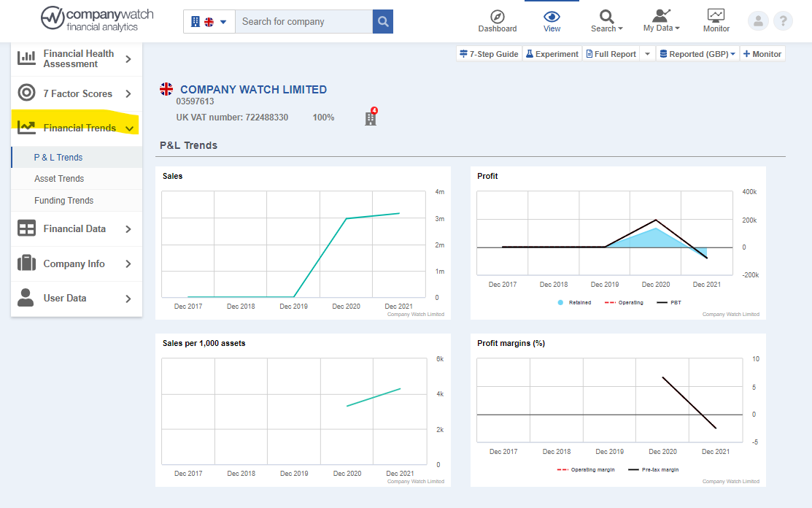Click the P&L Trends heading
Image resolution: width=812 pixels, height=508 pixels.
coord(188,145)
